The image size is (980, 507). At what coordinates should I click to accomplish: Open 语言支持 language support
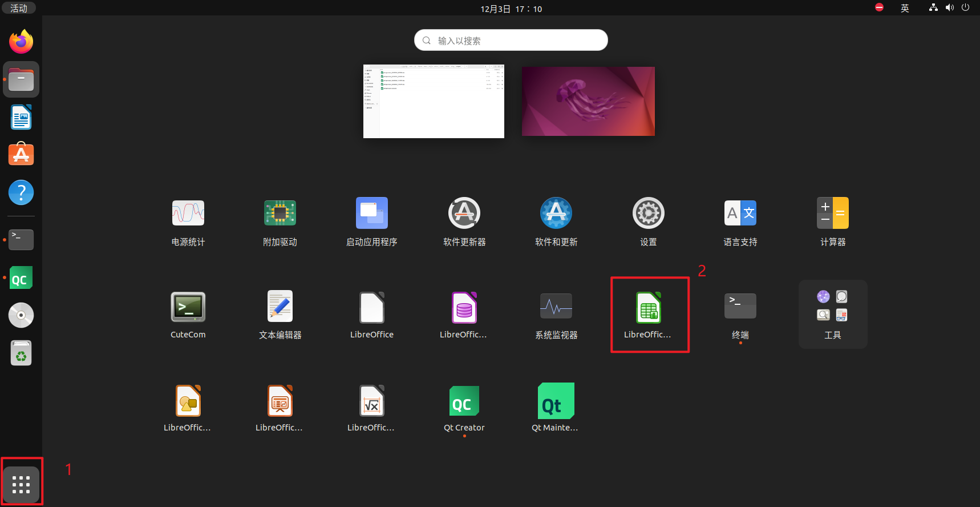point(740,222)
